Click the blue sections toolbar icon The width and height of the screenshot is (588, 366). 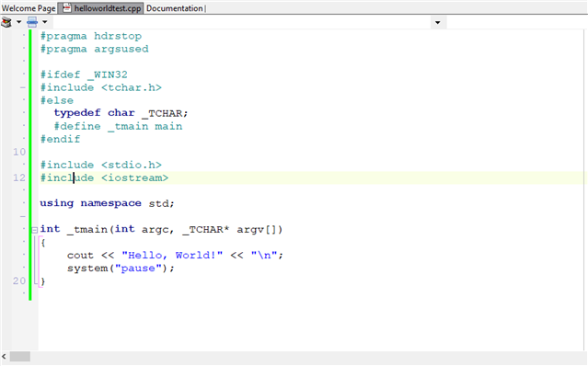tap(32, 22)
